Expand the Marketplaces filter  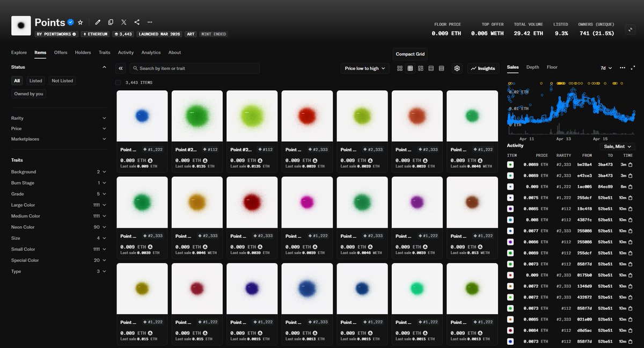pos(59,139)
